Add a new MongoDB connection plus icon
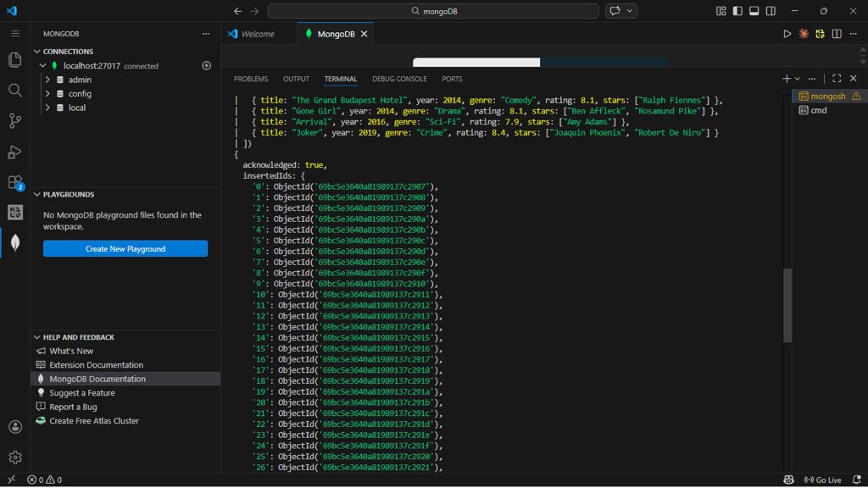Image resolution: width=868 pixels, height=488 pixels. click(x=207, y=66)
